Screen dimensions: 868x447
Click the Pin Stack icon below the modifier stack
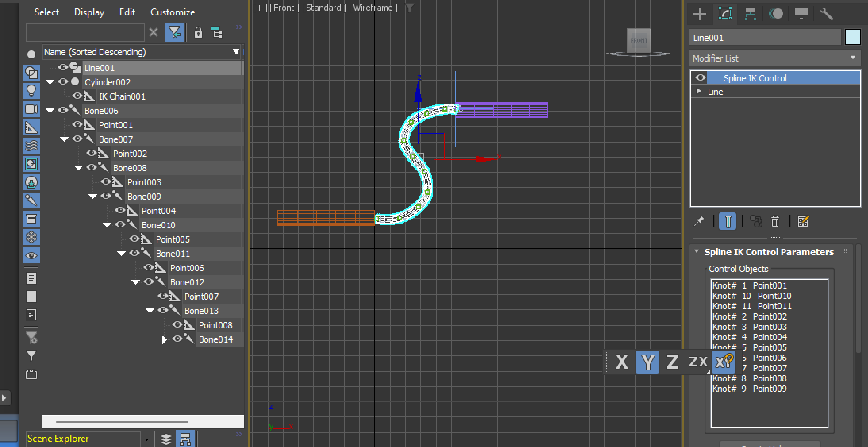[x=699, y=221]
